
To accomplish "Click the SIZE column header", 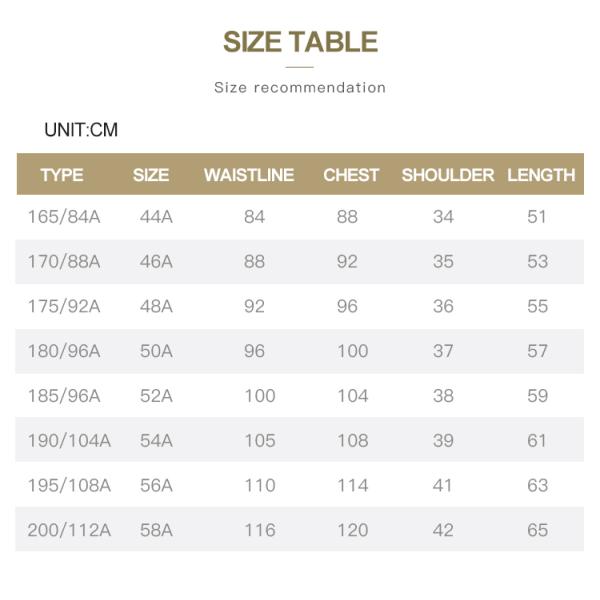I will tap(151, 175).
